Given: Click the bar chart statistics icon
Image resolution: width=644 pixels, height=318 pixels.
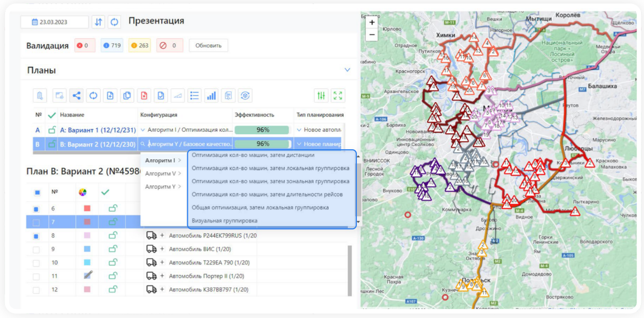Looking at the screenshot, I should [211, 95].
